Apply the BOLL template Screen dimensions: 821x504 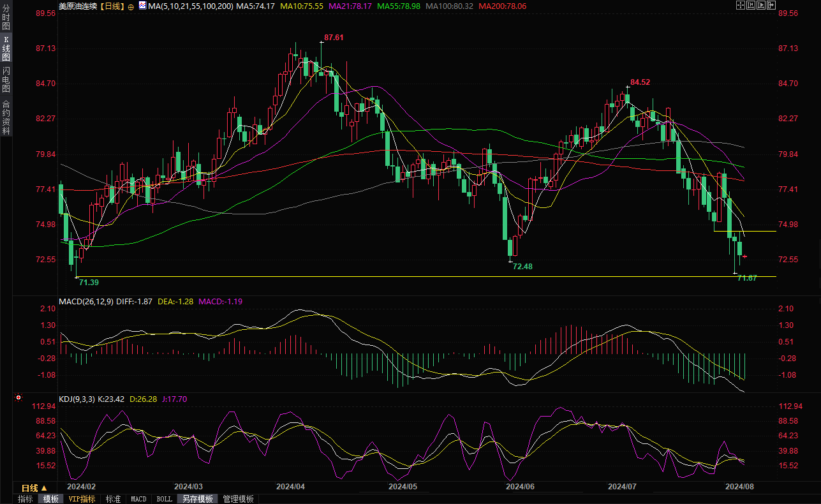click(x=164, y=499)
